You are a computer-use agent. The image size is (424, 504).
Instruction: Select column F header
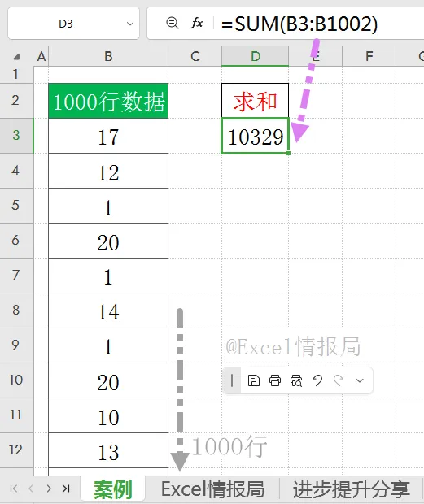tap(369, 57)
